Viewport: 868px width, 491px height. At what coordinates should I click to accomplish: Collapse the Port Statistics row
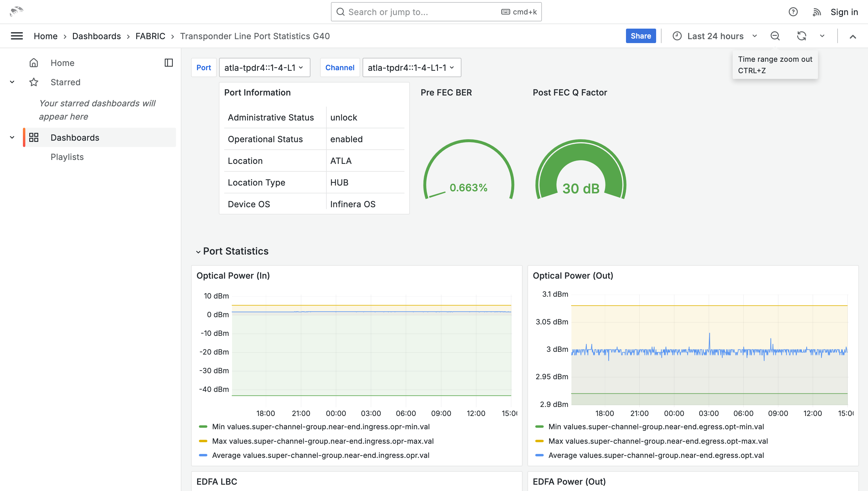click(198, 252)
